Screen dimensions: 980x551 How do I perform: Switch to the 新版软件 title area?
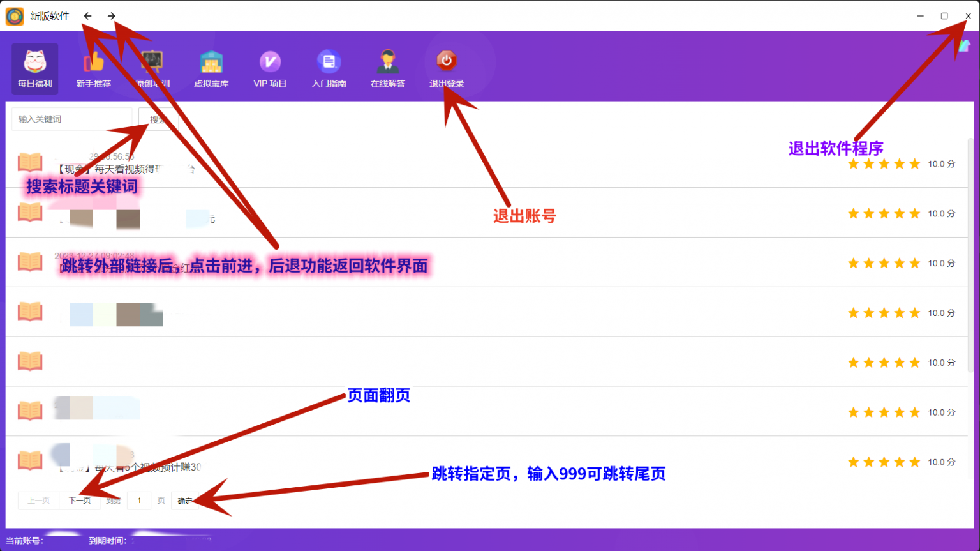point(47,15)
